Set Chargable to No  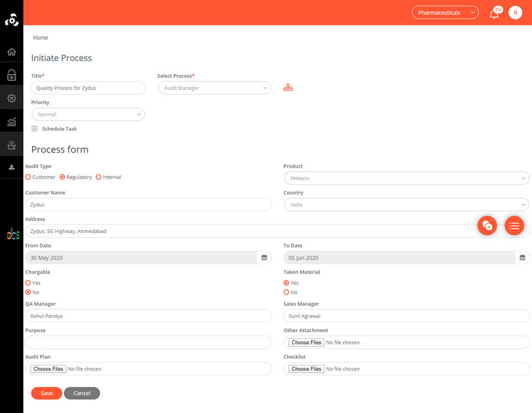tap(28, 292)
